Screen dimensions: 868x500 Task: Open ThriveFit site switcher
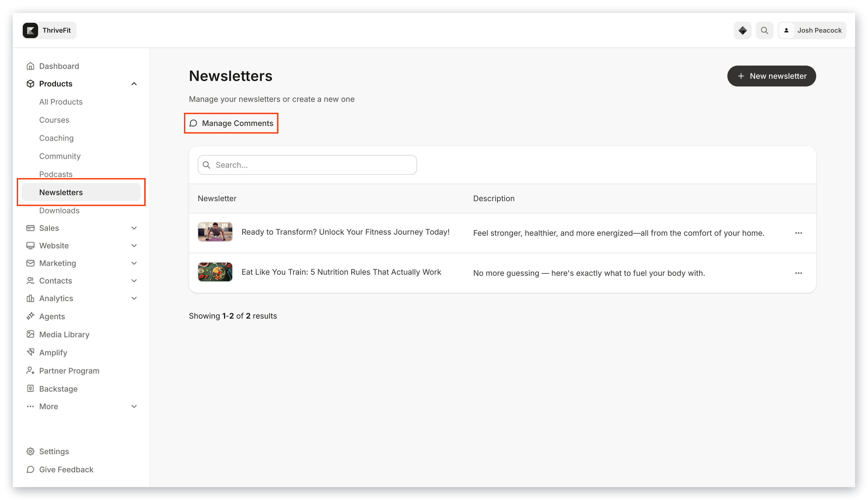(49, 30)
